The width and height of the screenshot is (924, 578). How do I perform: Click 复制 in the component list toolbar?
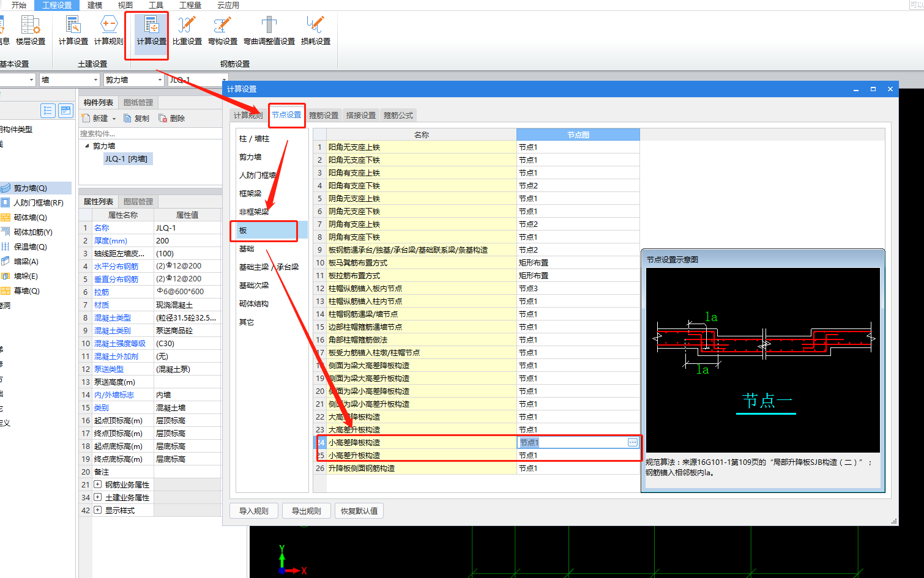click(136, 119)
